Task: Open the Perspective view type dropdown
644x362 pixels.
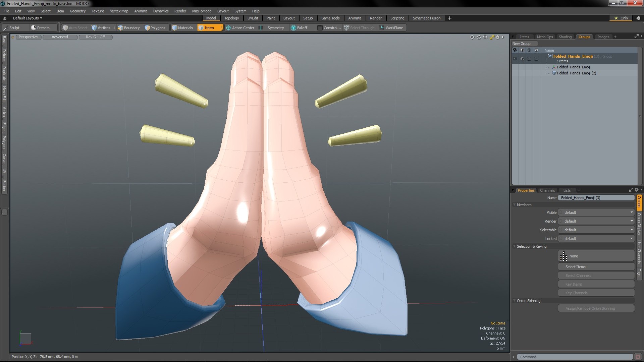Action: pyautogui.click(x=28, y=37)
